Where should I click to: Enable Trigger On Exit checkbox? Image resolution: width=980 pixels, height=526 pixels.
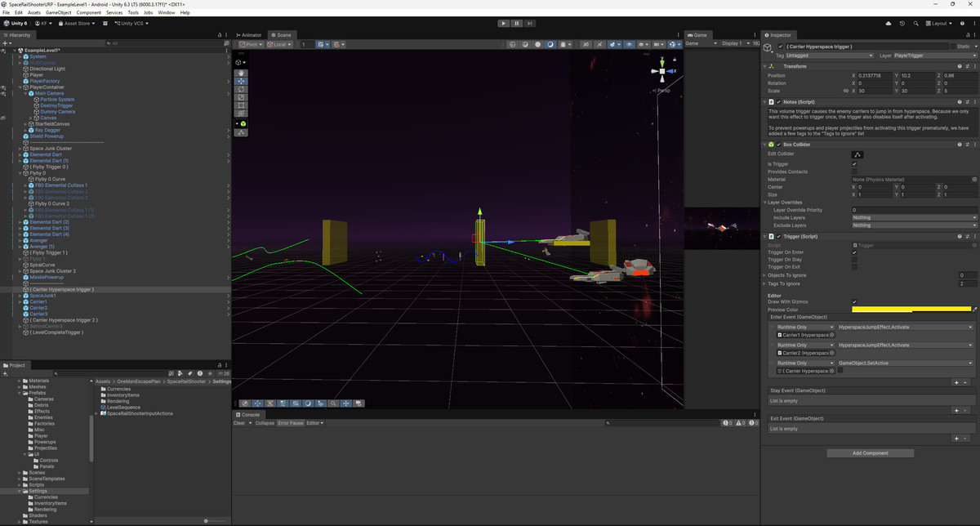click(x=854, y=267)
